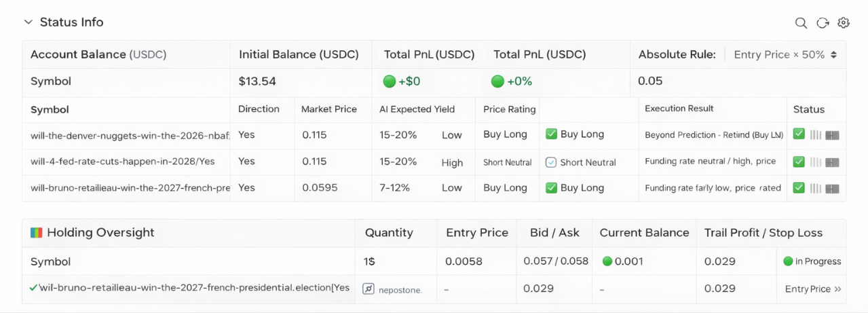The height and width of the screenshot is (313, 868).
Task: Open the will-the-denver-nuggets-win market link
Action: tap(130, 135)
